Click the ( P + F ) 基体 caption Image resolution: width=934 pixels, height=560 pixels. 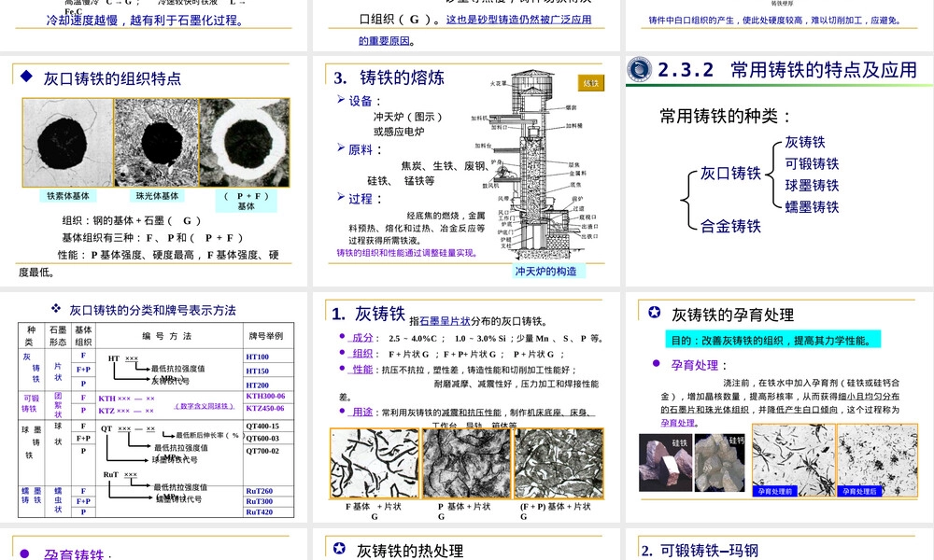(246, 202)
